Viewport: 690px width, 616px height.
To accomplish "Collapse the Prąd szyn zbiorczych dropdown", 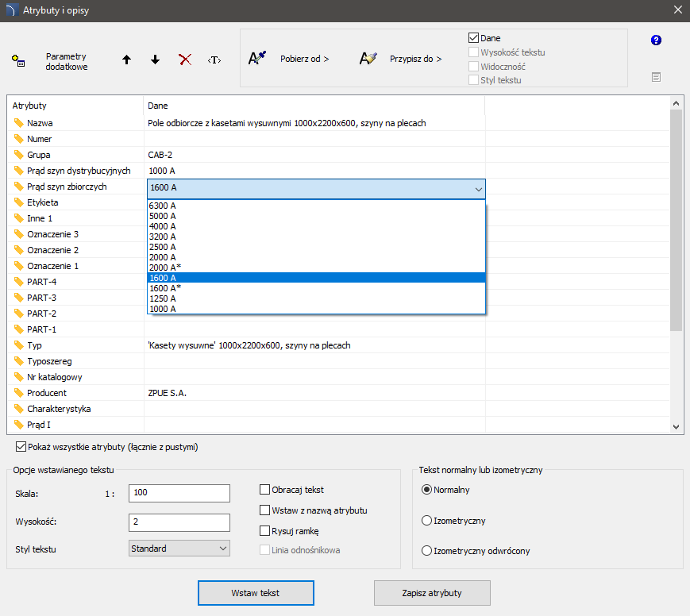I will [x=478, y=189].
